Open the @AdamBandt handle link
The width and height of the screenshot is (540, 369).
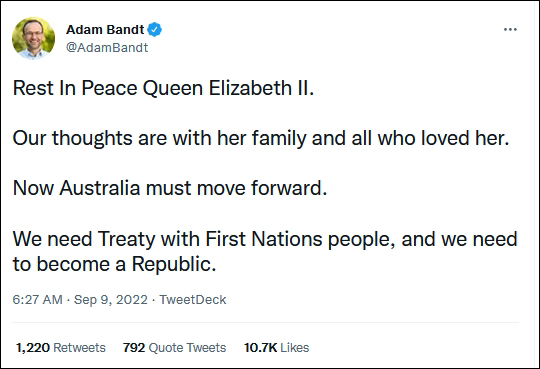pyautogui.click(x=107, y=48)
